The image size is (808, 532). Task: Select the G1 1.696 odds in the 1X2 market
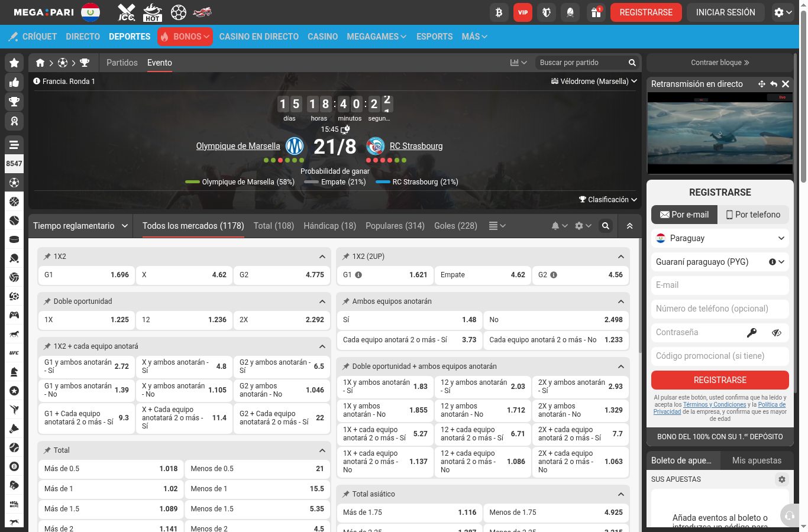coord(86,275)
